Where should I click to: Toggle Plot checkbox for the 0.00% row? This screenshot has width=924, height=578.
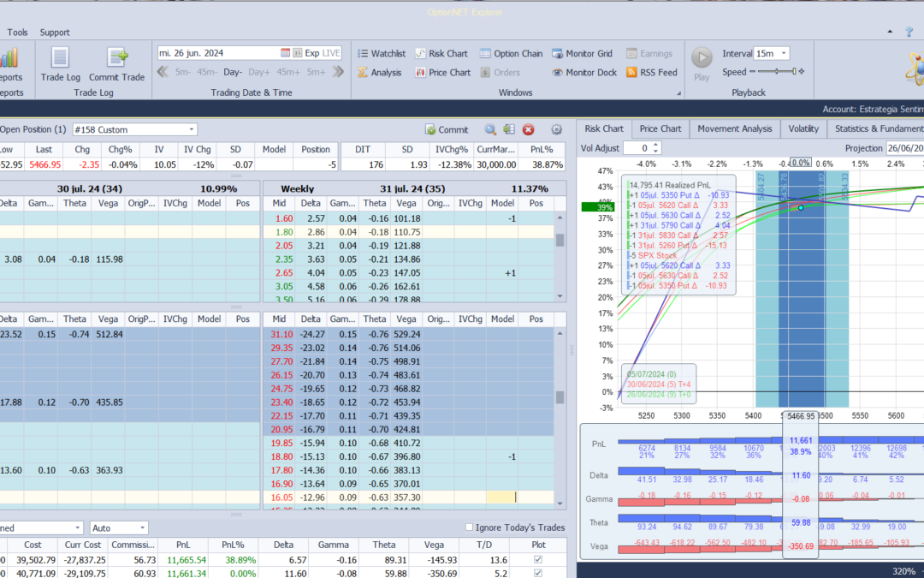coord(537,573)
